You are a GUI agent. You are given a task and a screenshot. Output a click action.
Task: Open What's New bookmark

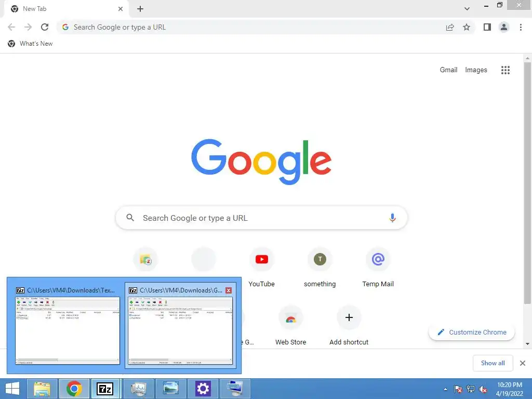30,44
